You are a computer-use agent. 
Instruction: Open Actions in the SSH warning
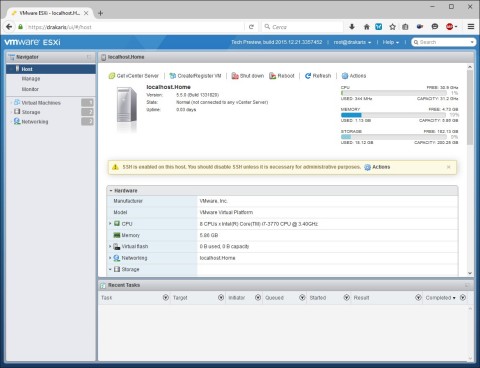click(377, 167)
